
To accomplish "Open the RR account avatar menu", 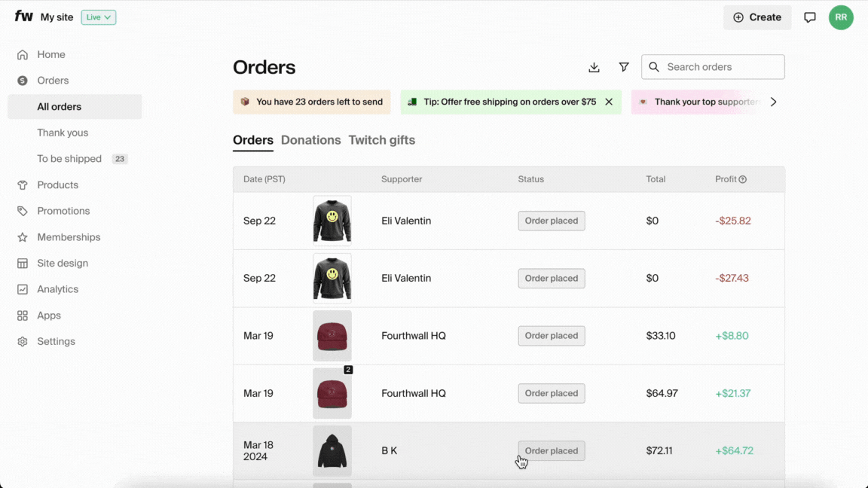I will tap(841, 17).
